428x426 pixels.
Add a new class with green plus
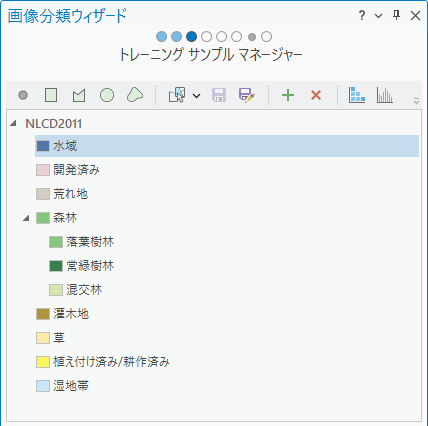coord(288,95)
